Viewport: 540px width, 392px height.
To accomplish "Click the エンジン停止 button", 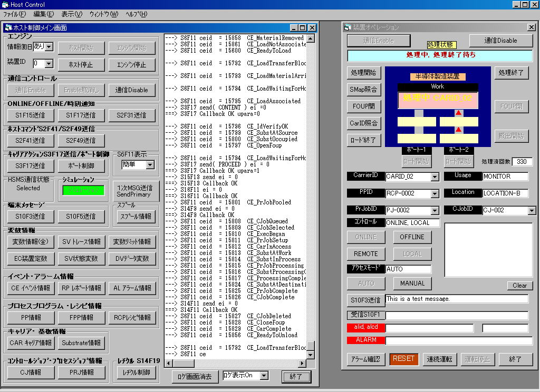I will tap(131, 64).
